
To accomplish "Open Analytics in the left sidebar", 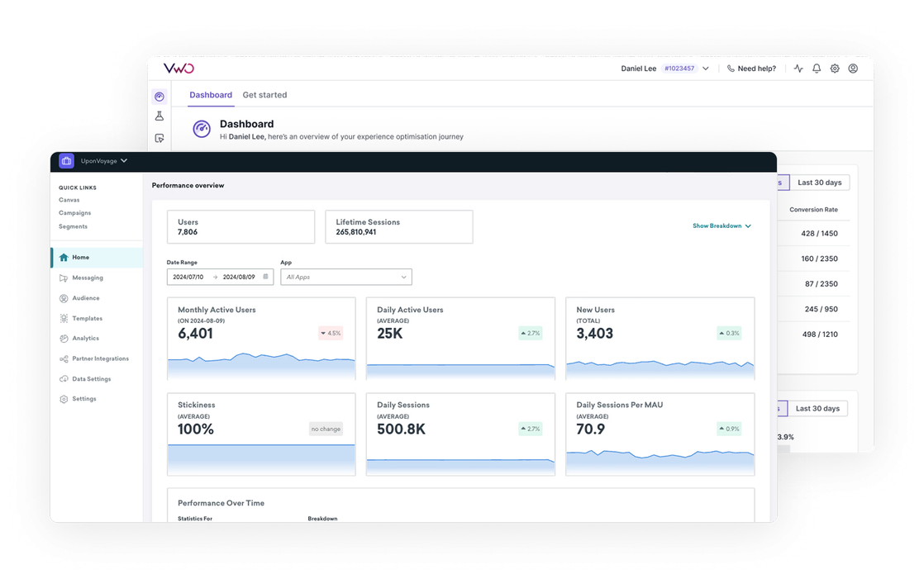I will (x=85, y=339).
